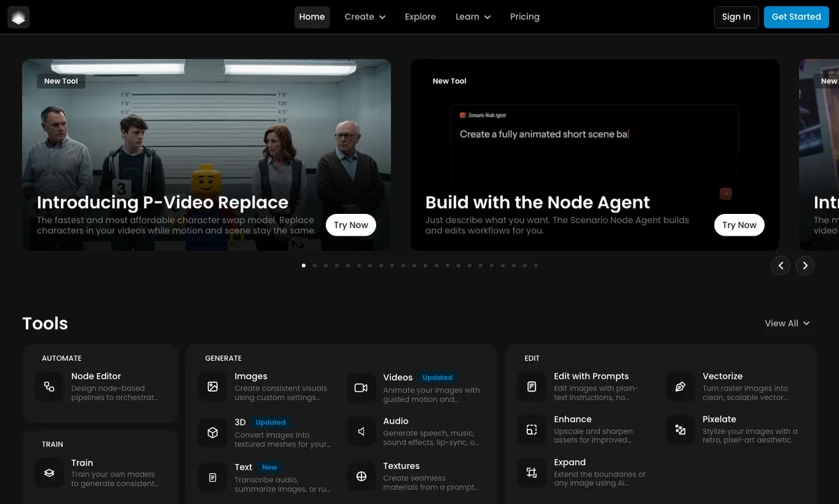Open the Expand crop icon
Screen dimensions: 839x504
pos(532,473)
